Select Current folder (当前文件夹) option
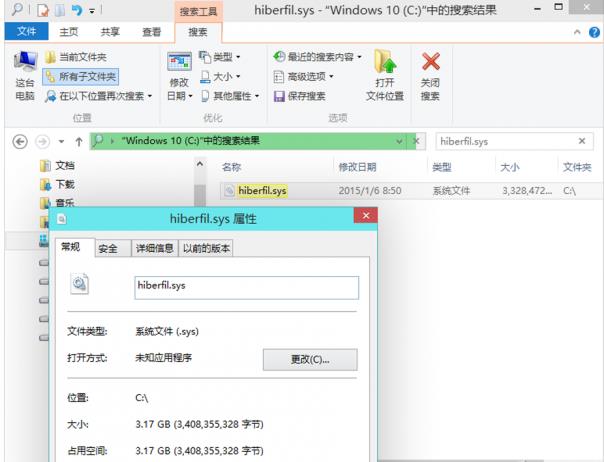 (x=76, y=57)
